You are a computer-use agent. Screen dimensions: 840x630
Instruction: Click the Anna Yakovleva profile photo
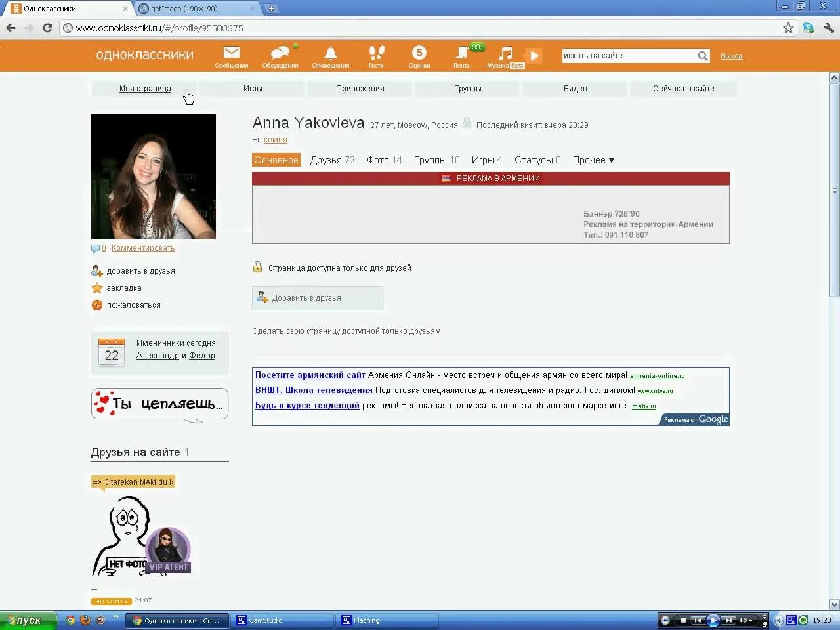154,177
